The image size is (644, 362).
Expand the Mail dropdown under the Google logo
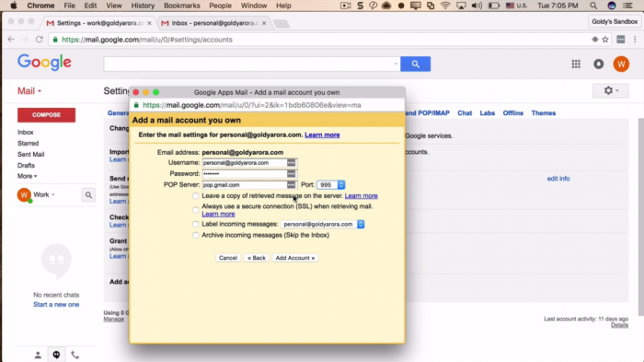[29, 91]
